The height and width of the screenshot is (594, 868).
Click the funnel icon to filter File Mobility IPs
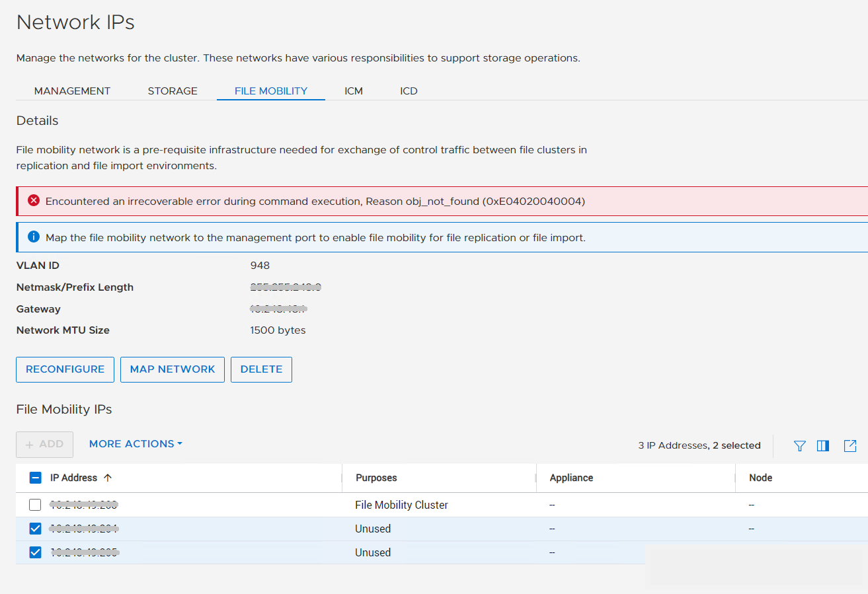click(799, 446)
